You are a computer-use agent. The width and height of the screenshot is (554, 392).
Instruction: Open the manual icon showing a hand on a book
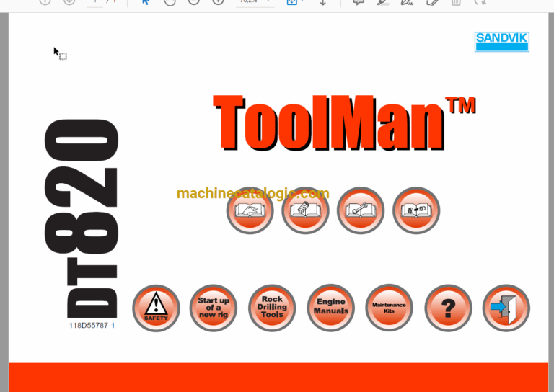tap(250, 210)
